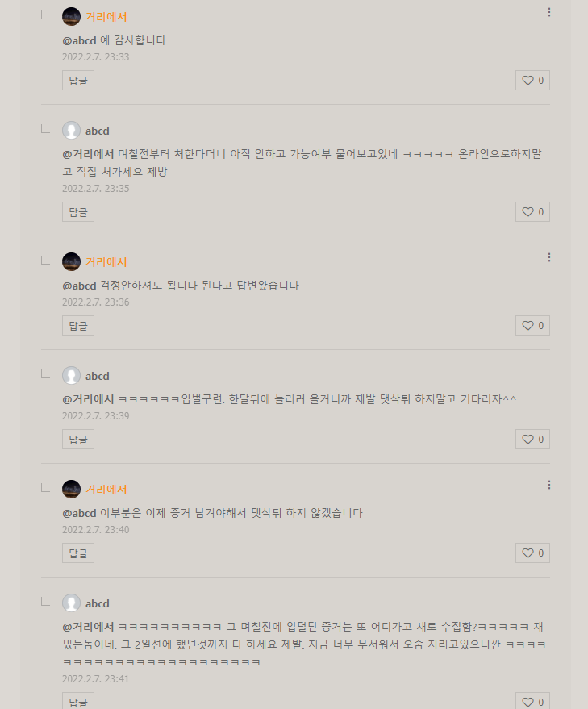Screen dimensions: 588x709
Task: Click the abcd username on the 23:35 comment
Action: tap(98, 131)
